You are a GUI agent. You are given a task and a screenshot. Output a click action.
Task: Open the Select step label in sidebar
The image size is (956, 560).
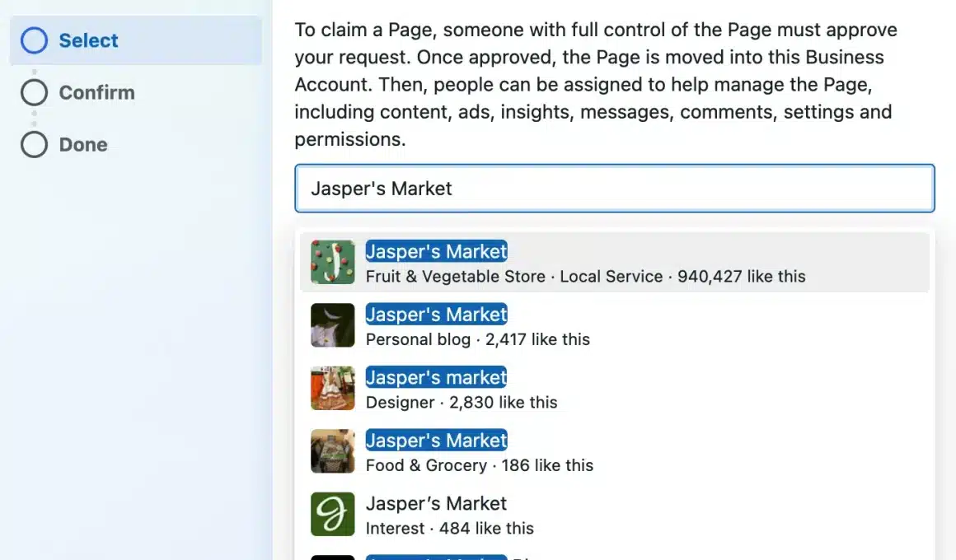(x=88, y=40)
